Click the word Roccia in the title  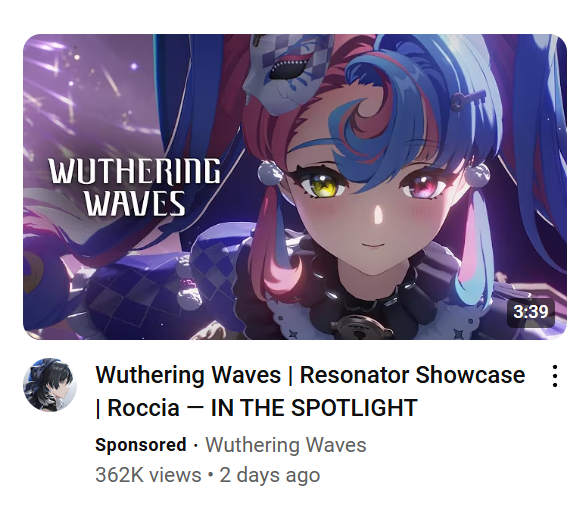tap(143, 408)
